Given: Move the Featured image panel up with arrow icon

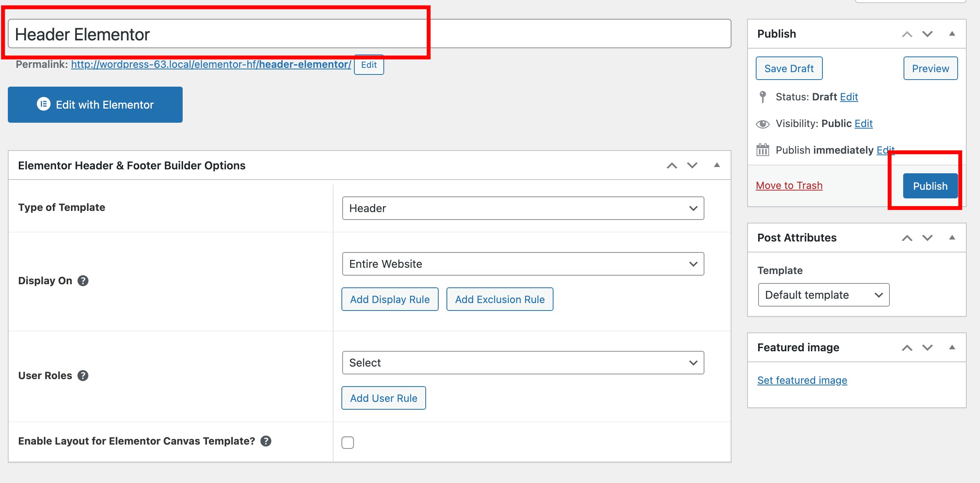Looking at the screenshot, I should click(907, 347).
